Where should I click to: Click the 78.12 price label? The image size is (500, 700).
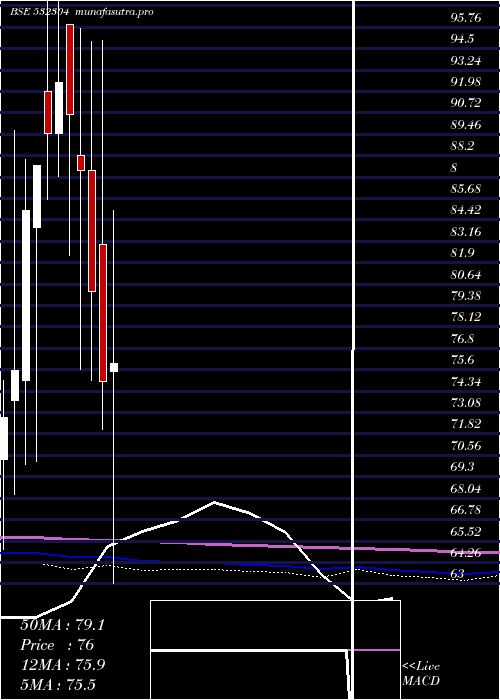[466, 317]
